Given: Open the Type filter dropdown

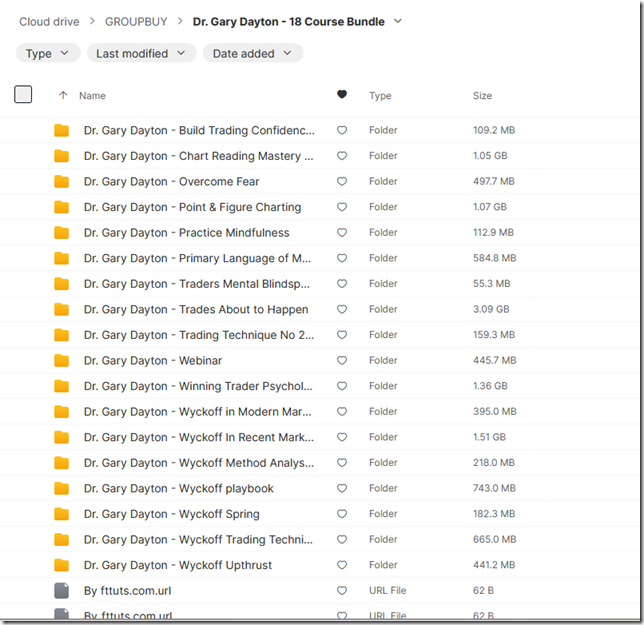Looking at the screenshot, I should [48, 53].
